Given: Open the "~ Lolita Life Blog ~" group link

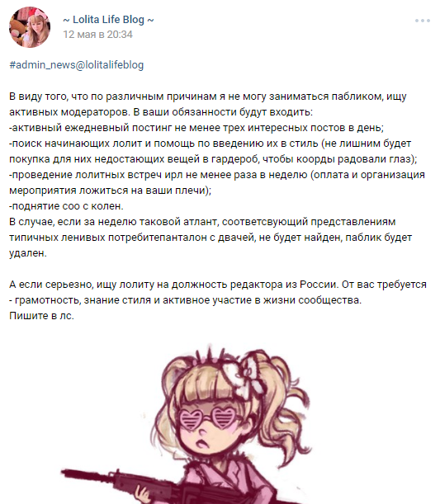Looking at the screenshot, I should 108,20.
